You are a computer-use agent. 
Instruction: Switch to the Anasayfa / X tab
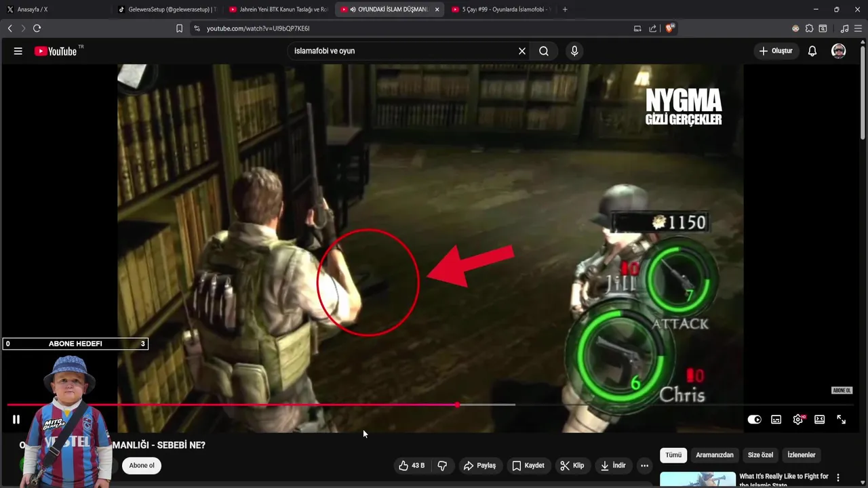[x=56, y=9]
